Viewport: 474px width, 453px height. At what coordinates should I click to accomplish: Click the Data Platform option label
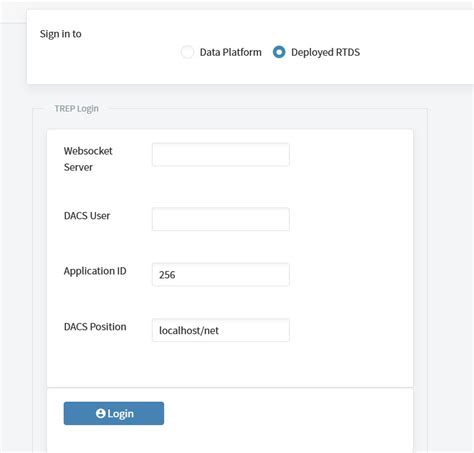pyautogui.click(x=230, y=52)
